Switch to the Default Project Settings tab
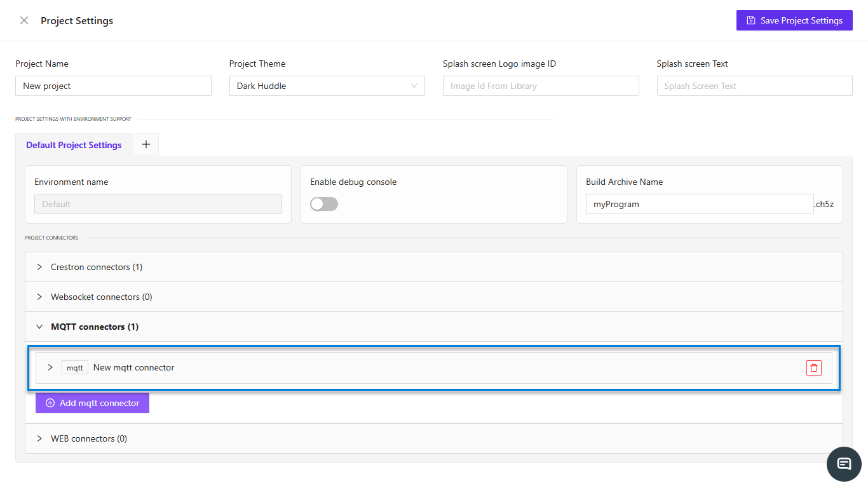Viewport: 868px width, 488px height. point(73,144)
